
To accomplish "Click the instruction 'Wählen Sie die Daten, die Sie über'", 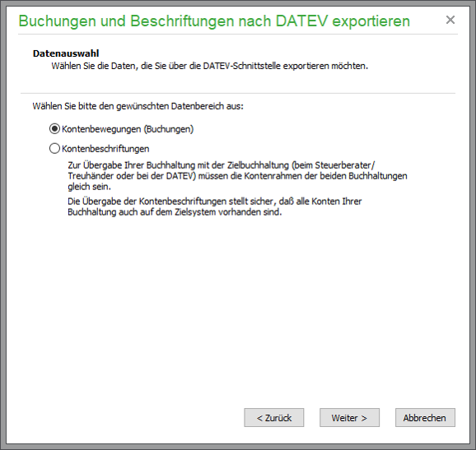I will coord(209,66).
